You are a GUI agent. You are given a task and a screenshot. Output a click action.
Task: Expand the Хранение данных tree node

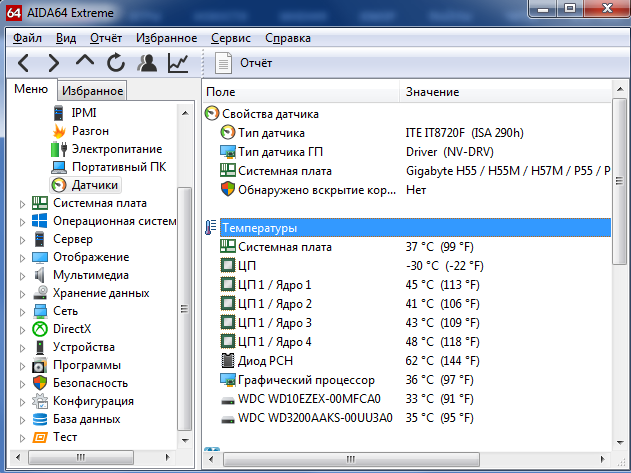point(22,294)
